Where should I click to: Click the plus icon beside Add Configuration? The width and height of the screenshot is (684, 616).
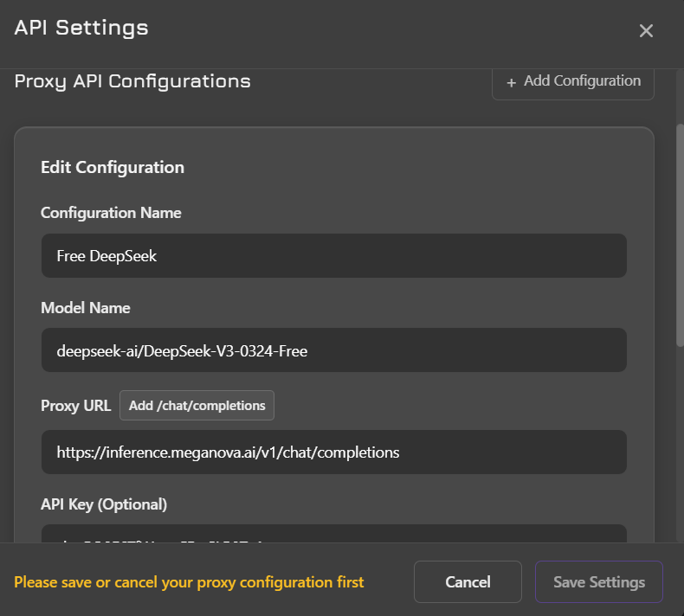511,81
